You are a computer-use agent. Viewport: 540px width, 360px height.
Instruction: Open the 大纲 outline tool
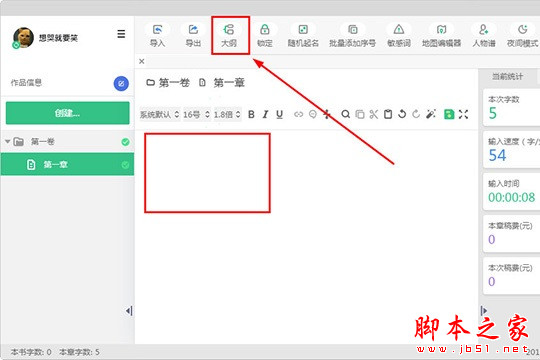point(229,35)
